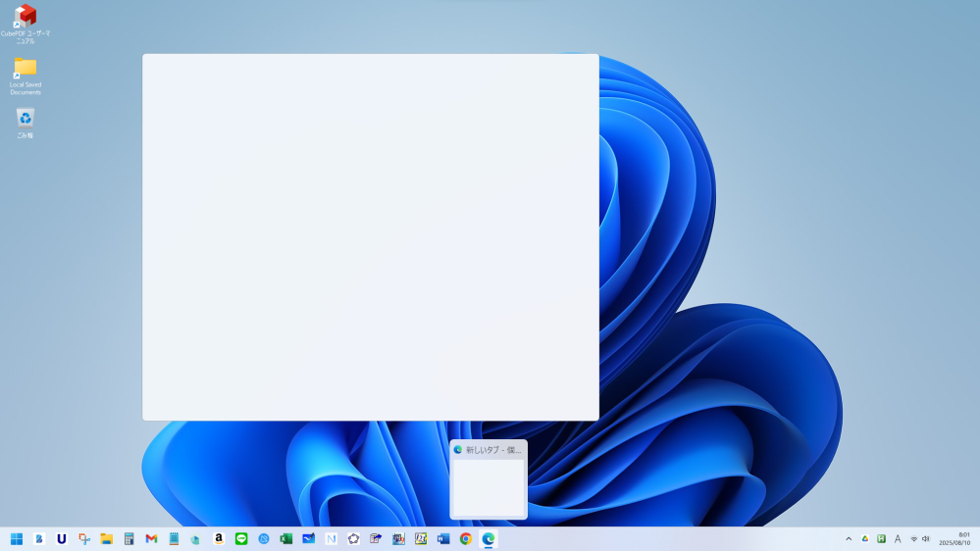Open Notepad from the taskbar
The width and height of the screenshot is (980, 551).
[174, 538]
